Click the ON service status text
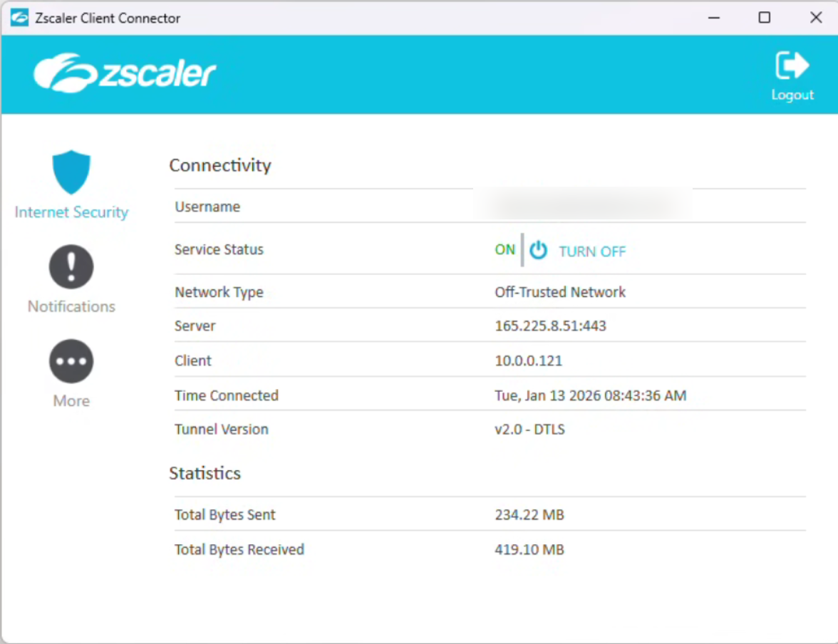The width and height of the screenshot is (838, 644). tap(505, 249)
